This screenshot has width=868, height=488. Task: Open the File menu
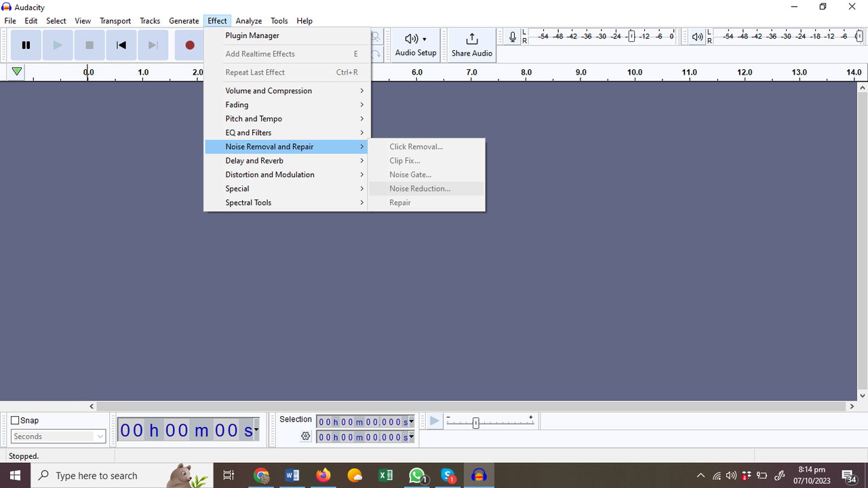10,21
